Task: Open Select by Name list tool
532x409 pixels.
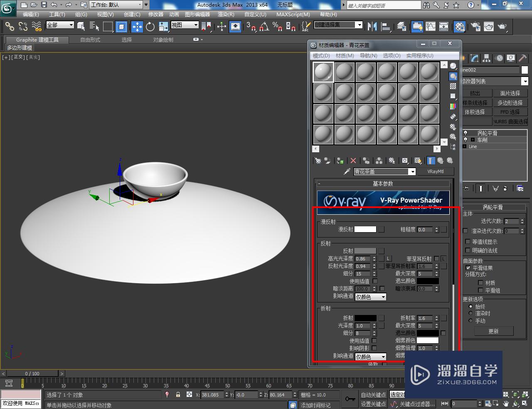Action: point(94,27)
